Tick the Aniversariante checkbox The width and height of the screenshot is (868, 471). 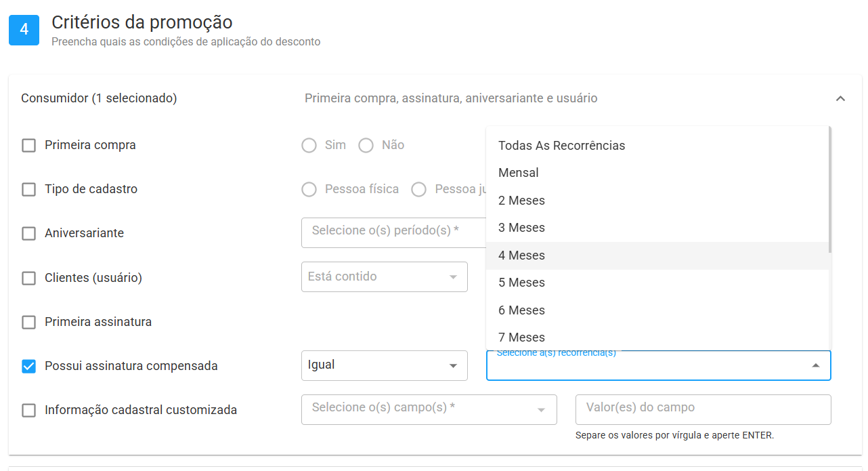(x=28, y=234)
